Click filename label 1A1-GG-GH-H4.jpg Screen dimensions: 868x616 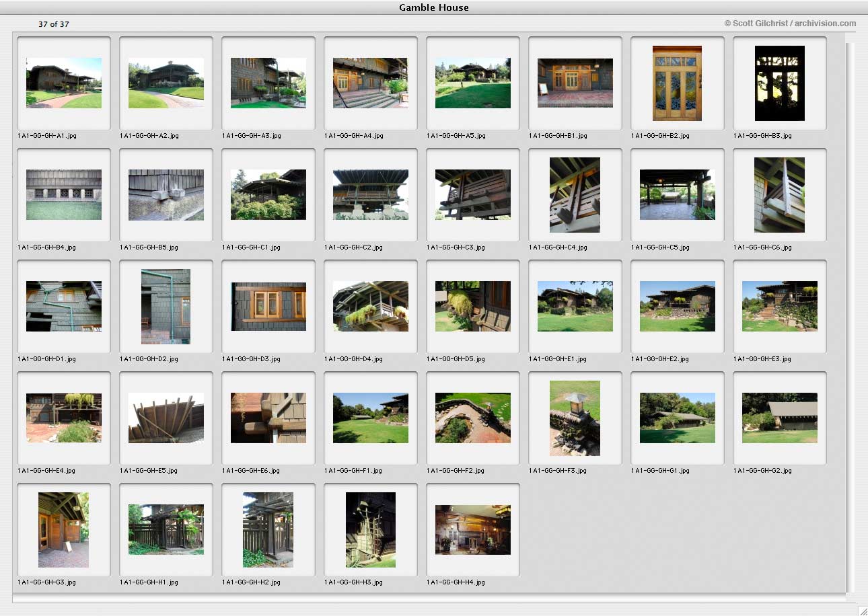[x=456, y=582]
